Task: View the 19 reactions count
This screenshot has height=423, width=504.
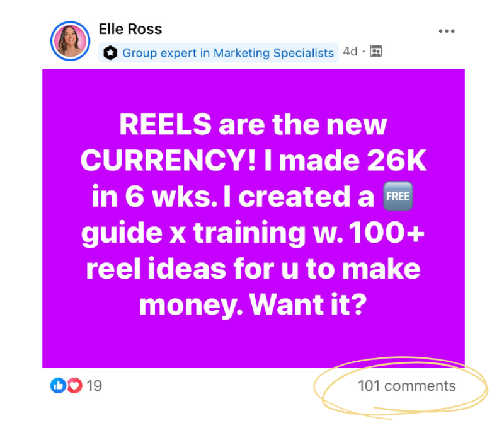Action: pos(94,386)
